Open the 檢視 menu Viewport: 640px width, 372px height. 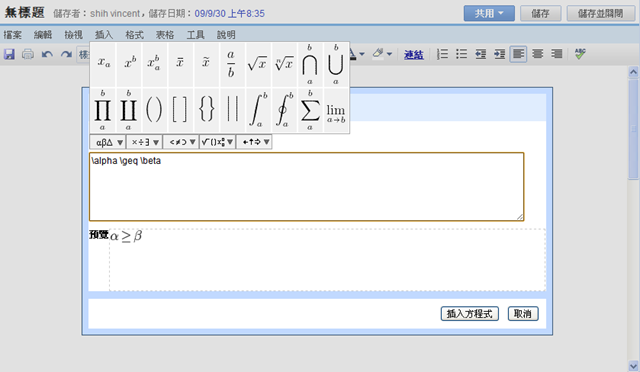pyautogui.click(x=73, y=35)
